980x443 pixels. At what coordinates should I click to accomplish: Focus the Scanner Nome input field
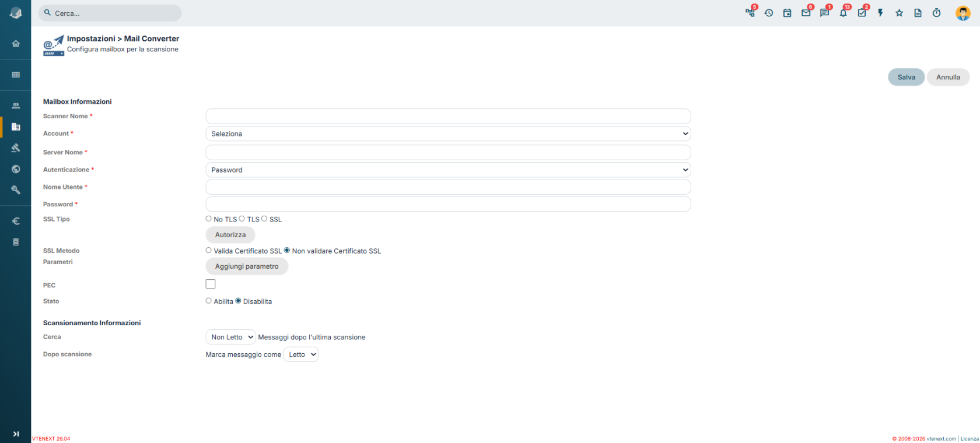(x=448, y=116)
